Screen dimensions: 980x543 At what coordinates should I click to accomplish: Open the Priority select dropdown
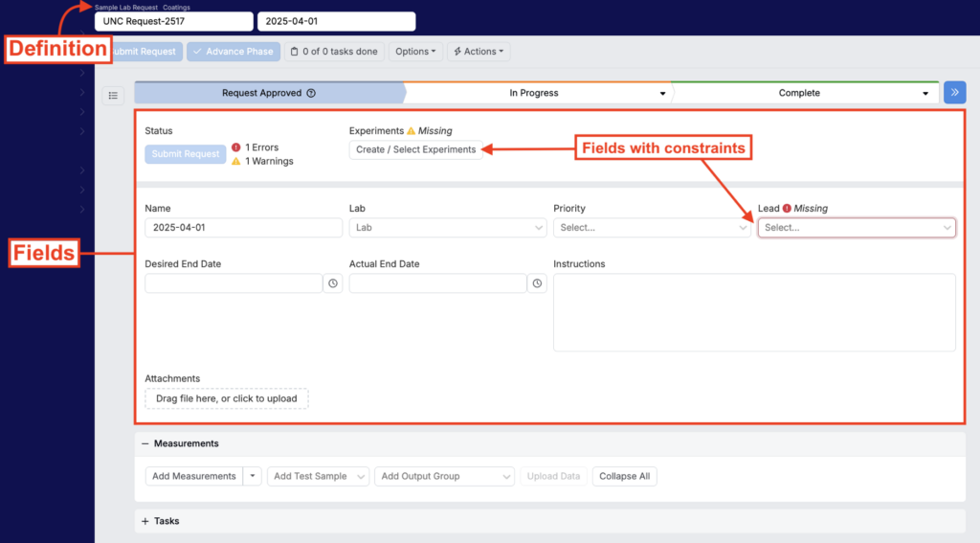[652, 228]
